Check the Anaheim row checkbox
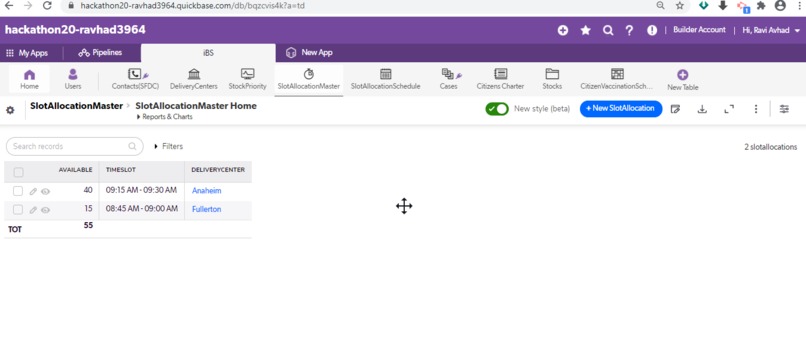806x364 pixels. 18,191
